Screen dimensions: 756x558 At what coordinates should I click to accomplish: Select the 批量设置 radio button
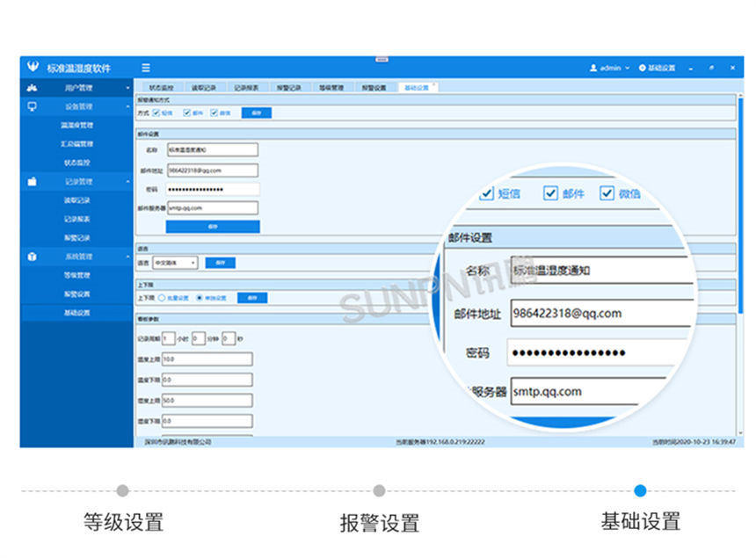point(160,298)
